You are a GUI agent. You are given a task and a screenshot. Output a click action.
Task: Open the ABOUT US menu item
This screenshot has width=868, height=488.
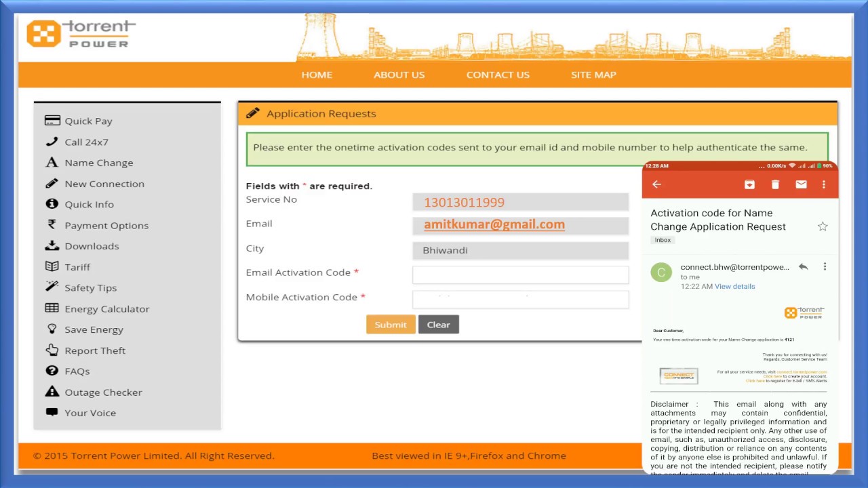point(399,75)
